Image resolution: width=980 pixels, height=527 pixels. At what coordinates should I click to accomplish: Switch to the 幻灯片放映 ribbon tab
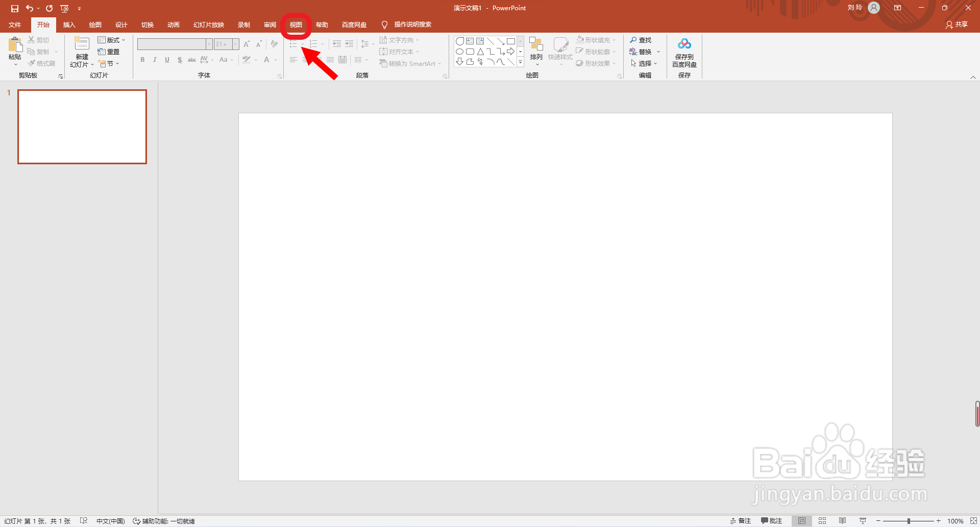(x=208, y=24)
